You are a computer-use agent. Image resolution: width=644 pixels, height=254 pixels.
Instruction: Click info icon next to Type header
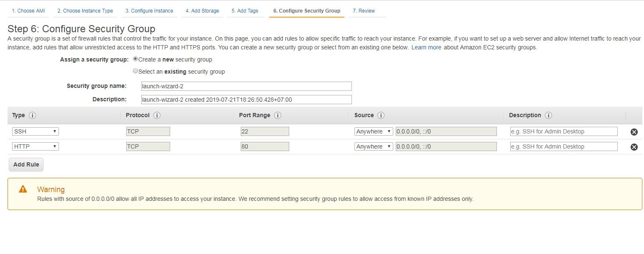(32, 115)
